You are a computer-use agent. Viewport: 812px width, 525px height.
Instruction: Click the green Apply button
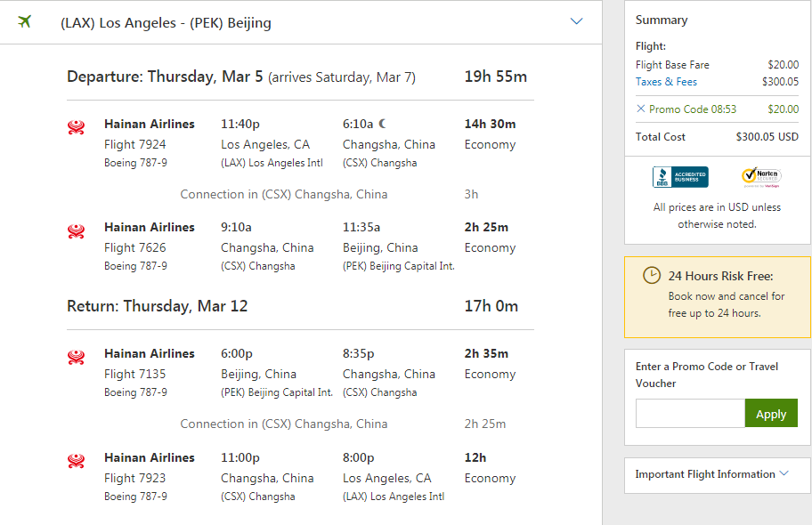click(x=771, y=413)
